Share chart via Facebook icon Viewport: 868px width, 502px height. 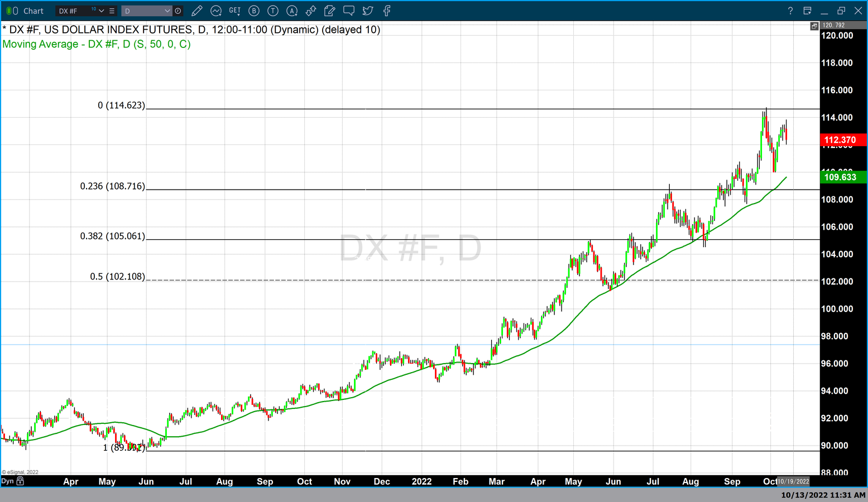[387, 11]
